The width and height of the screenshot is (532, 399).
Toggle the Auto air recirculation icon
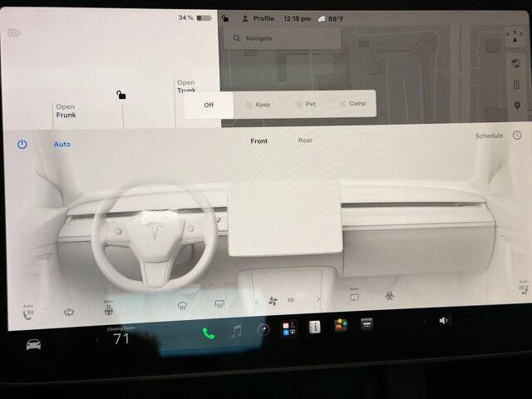(354, 295)
